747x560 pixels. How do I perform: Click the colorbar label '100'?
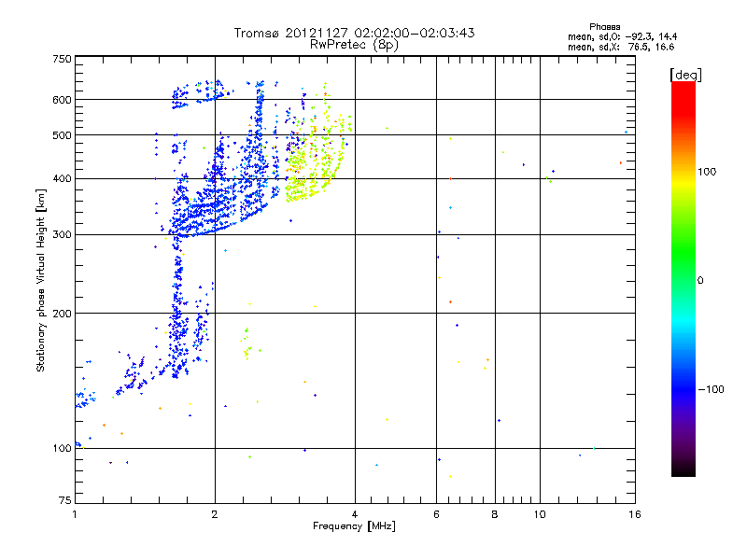point(707,172)
